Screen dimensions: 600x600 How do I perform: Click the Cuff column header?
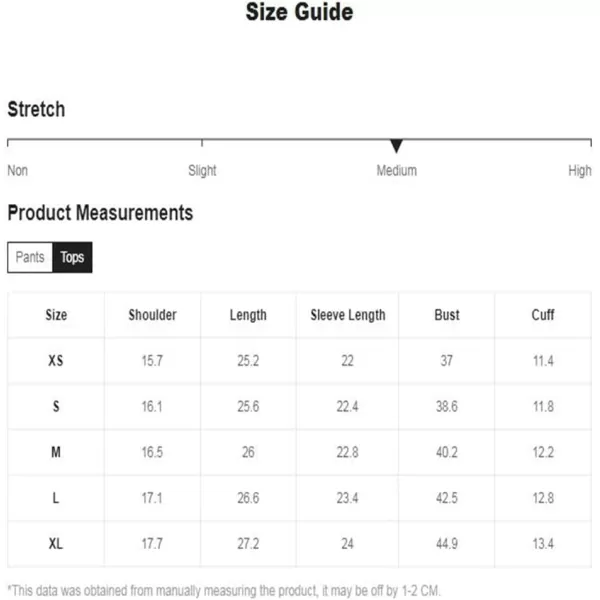543,315
